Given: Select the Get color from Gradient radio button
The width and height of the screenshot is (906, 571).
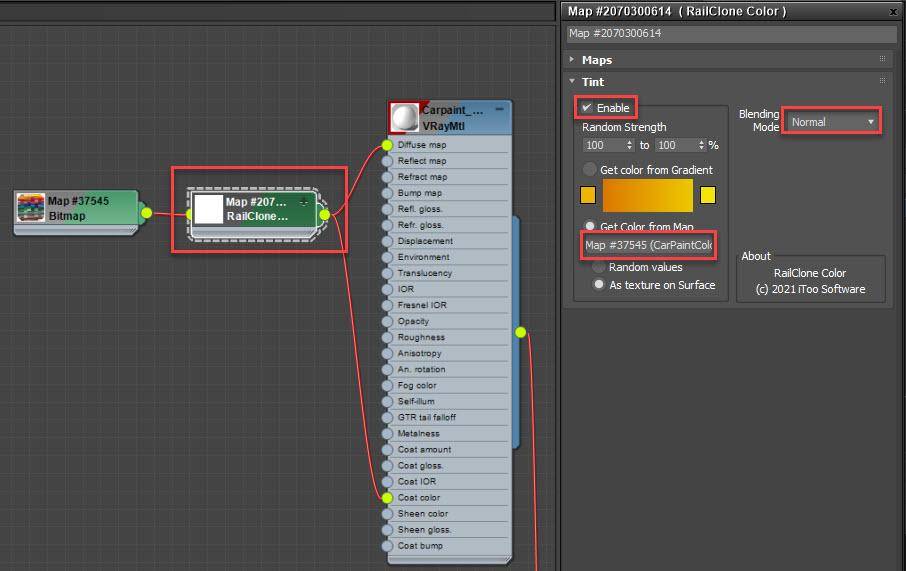Looking at the screenshot, I should (590, 170).
